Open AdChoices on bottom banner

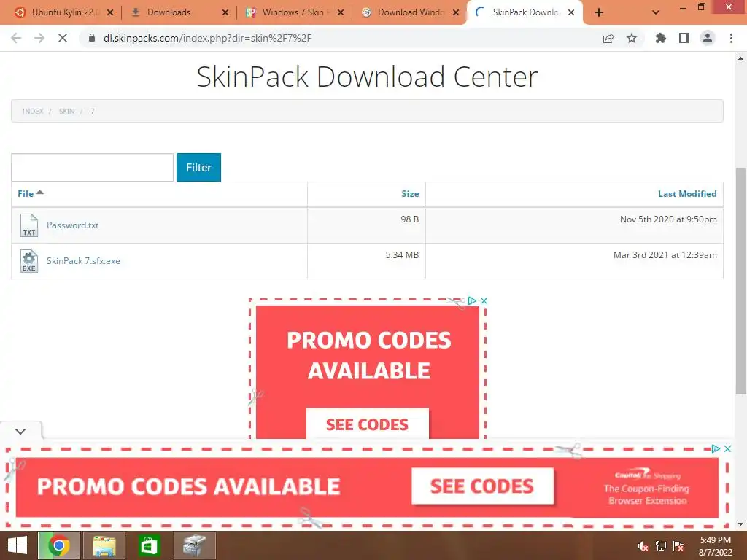715,448
